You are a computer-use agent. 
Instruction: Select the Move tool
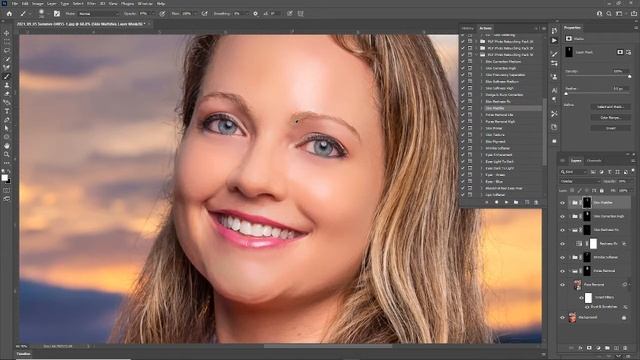click(x=7, y=33)
